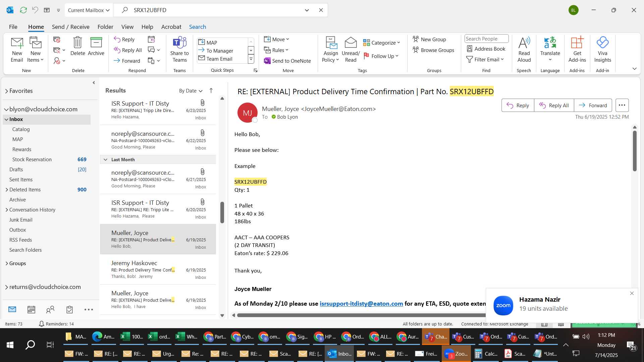Select To Manager quick step
644x362 pixels.
coord(222,51)
